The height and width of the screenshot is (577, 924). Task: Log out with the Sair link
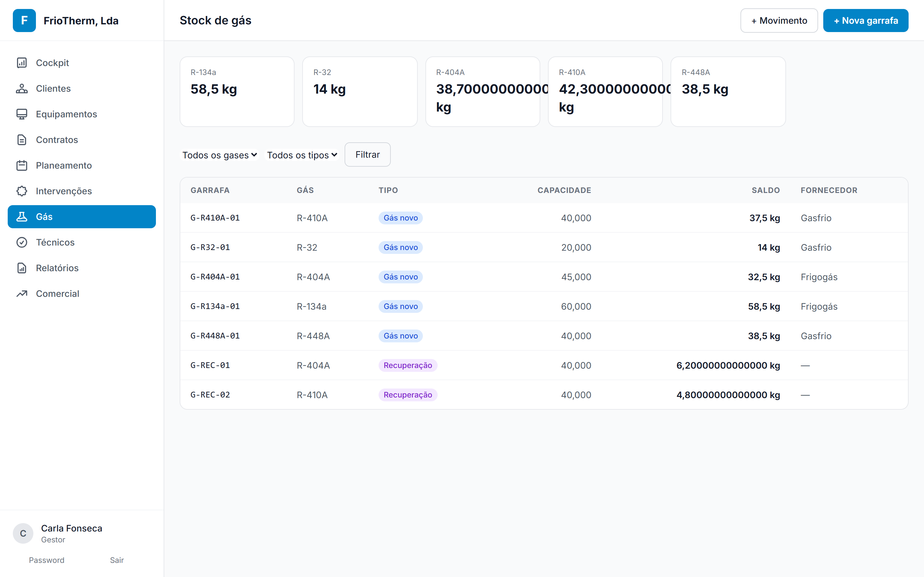coord(117,560)
